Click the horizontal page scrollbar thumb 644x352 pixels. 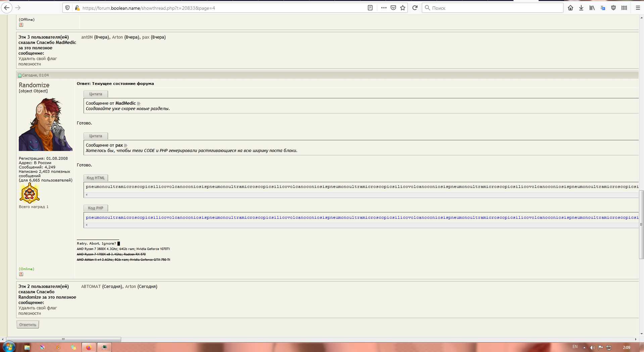64,339
